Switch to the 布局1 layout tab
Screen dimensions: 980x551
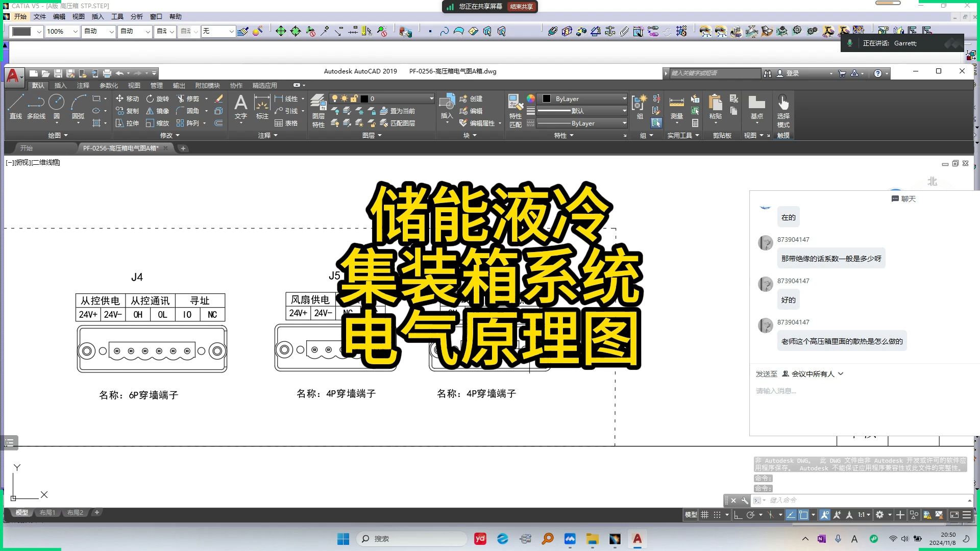click(x=47, y=512)
